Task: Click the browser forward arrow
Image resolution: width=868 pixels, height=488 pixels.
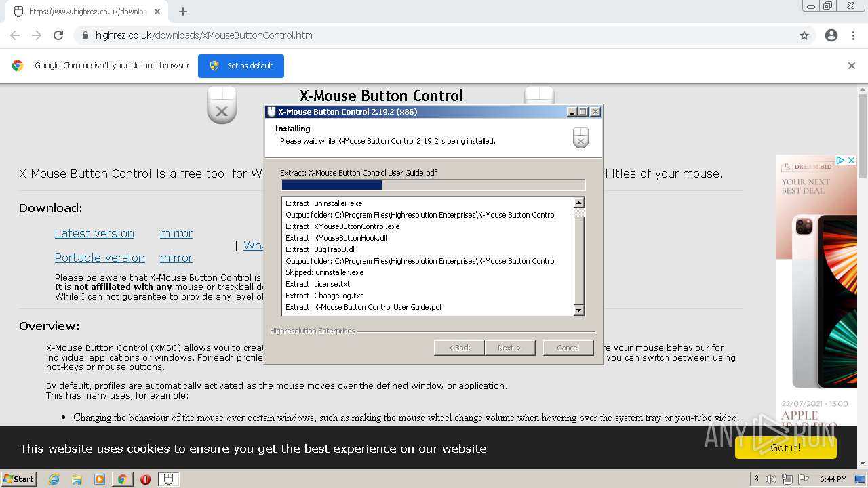Action: coord(37,35)
